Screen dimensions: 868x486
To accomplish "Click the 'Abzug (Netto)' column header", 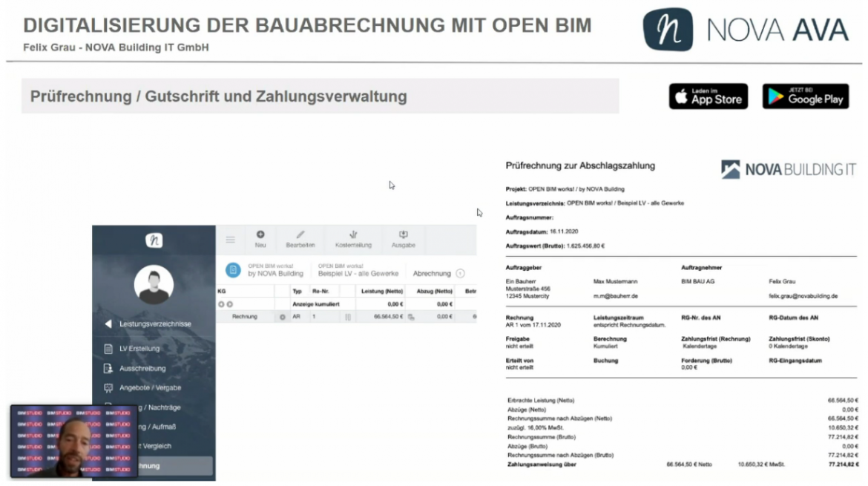I will [x=435, y=291].
